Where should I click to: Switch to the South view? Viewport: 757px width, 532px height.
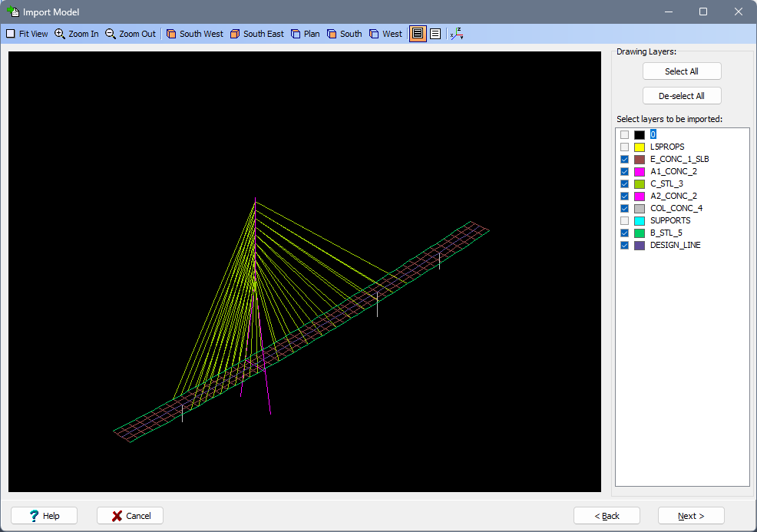coord(344,33)
